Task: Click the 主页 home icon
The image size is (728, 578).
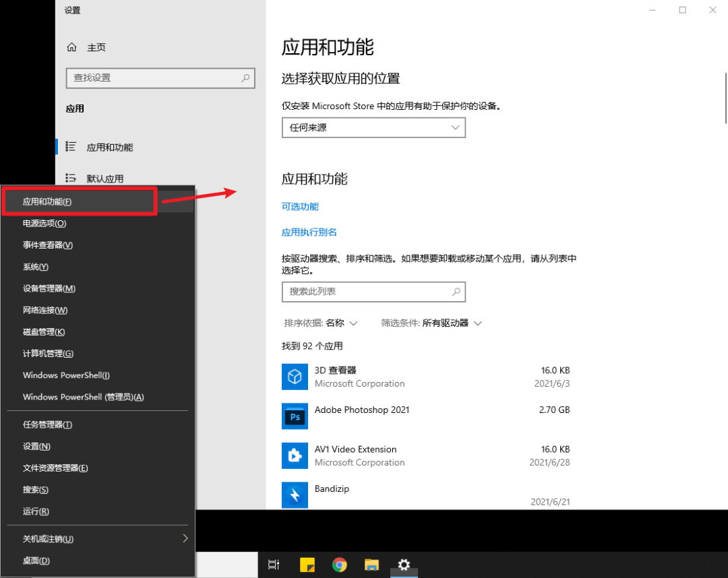Action: [x=72, y=47]
